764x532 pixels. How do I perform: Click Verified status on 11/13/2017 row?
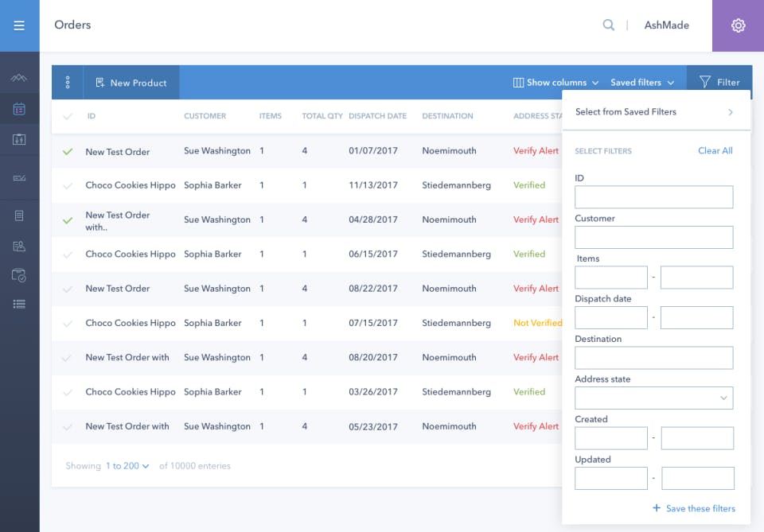point(529,185)
